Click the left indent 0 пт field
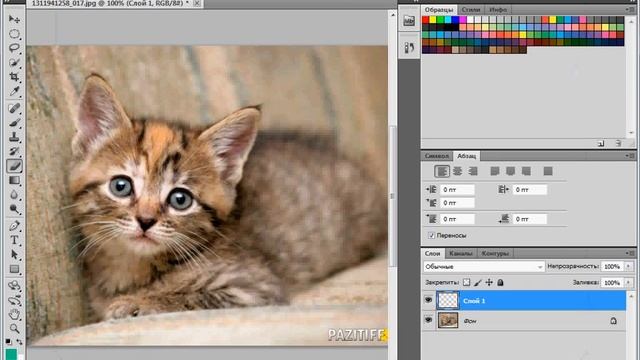The width and height of the screenshot is (640, 360). point(458,189)
